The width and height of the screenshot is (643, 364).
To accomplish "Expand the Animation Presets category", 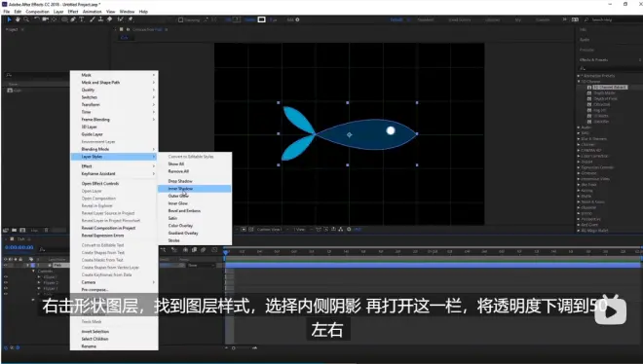I will (x=579, y=76).
